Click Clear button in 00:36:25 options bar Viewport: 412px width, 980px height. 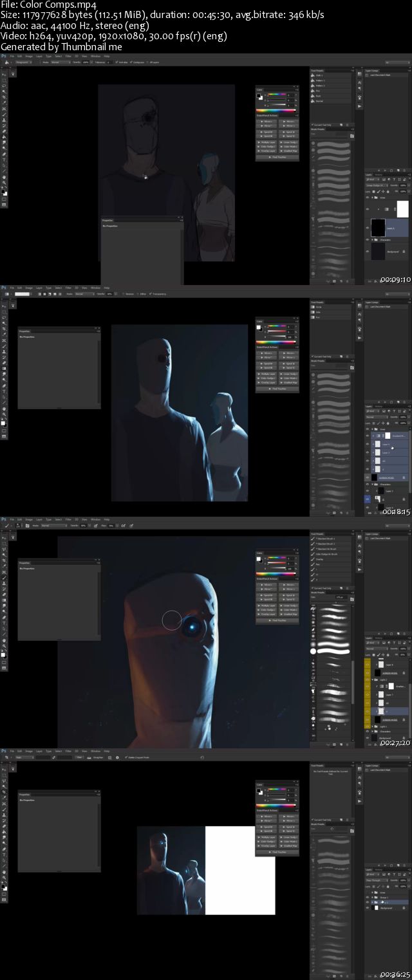(79, 757)
